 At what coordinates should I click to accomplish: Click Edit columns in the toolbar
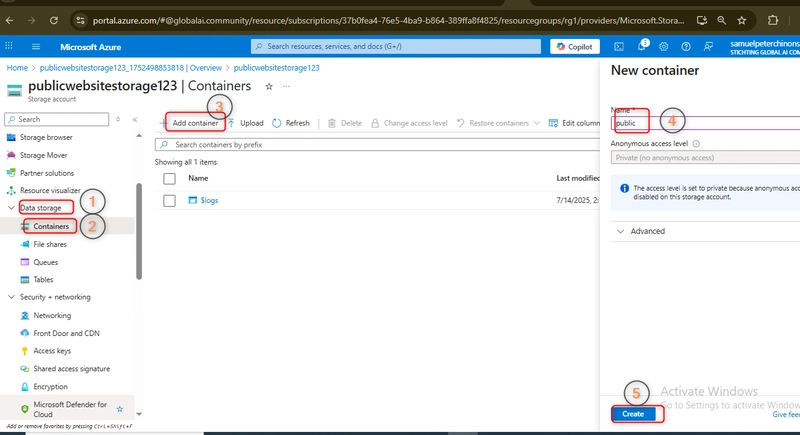(574, 123)
